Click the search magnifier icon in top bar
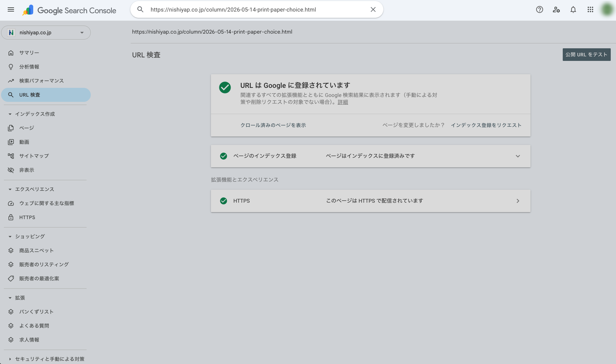Image resolution: width=616 pixels, height=364 pixels. click(141, 10)
